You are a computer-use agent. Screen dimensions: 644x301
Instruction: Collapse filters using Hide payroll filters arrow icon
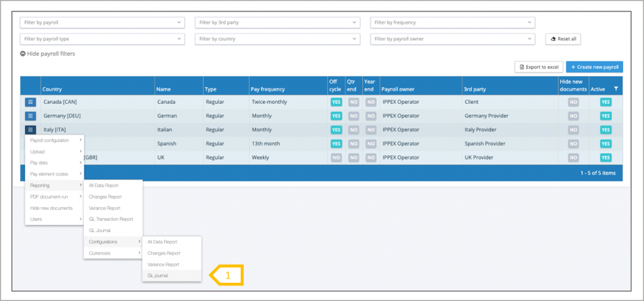click(x=23, y=54)
